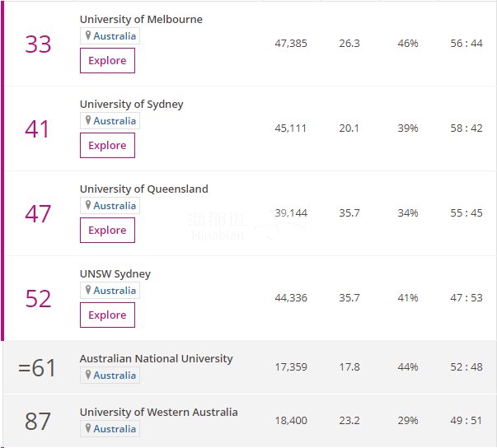
Task: Open the UNSW Sydney link
Action: tap(115, 274)
